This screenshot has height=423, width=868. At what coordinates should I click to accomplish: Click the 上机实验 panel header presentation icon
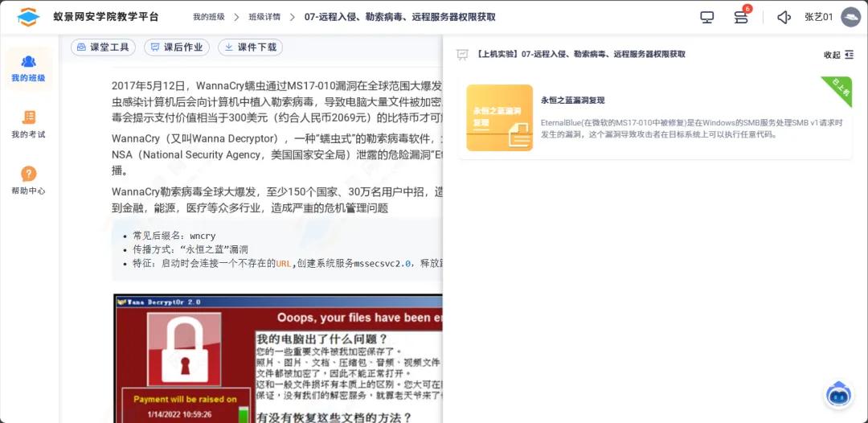click(462, 55)
